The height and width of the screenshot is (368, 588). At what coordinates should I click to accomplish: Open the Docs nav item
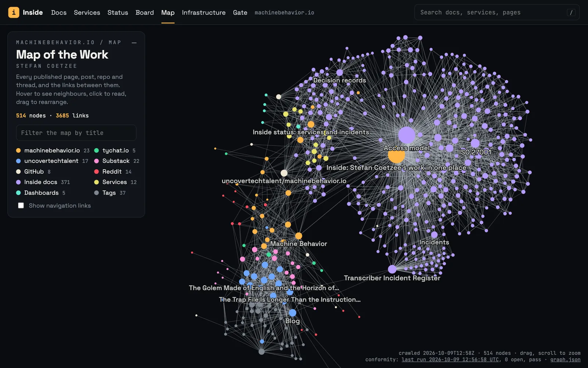pos(59,13)
